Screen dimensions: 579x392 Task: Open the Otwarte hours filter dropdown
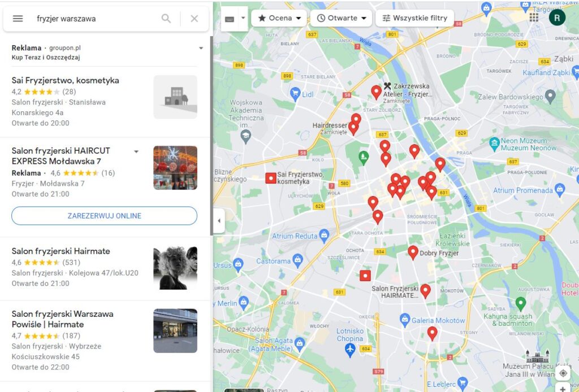(342, 18)
